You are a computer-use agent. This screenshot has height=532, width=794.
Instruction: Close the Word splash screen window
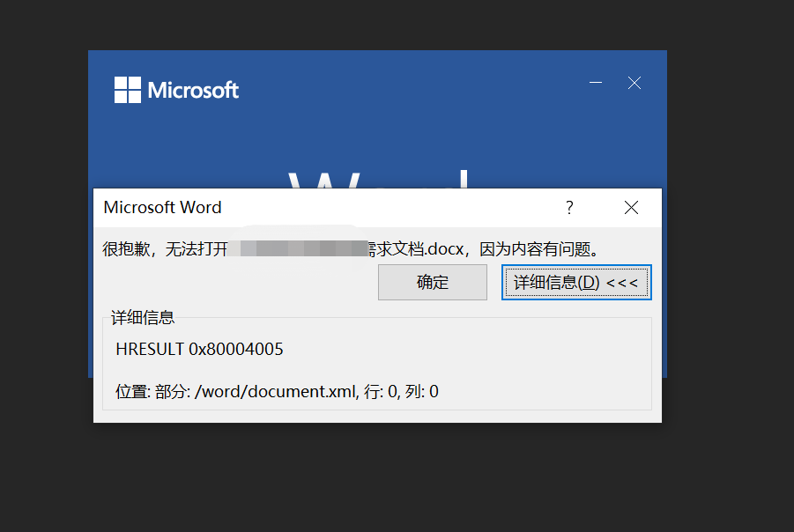pyautogui.click(x=634, y=83)
